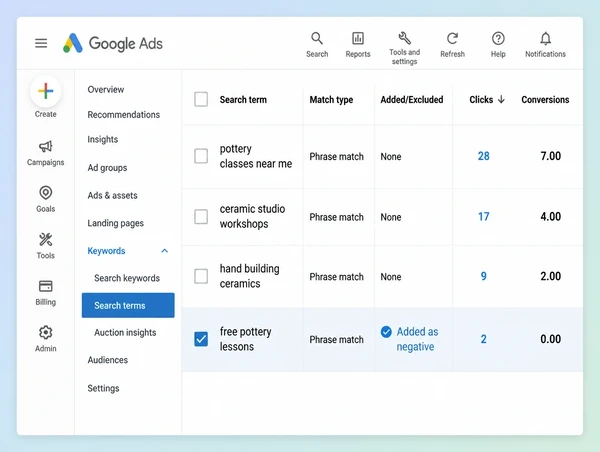This screenshot has height=452, width=600.
Task: Open Overview in the side menu
Action: [x=106, y=90]
